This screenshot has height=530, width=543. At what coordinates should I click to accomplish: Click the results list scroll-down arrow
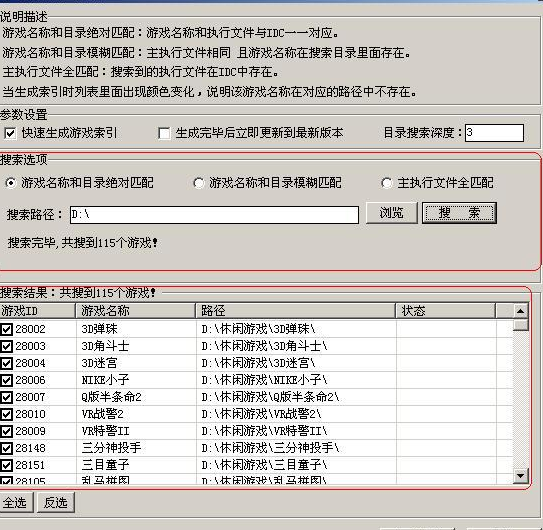tap(520, 475)
